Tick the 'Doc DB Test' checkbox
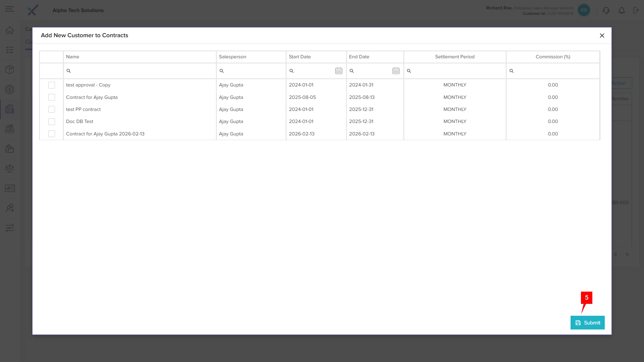 click(x=52, y=122)
